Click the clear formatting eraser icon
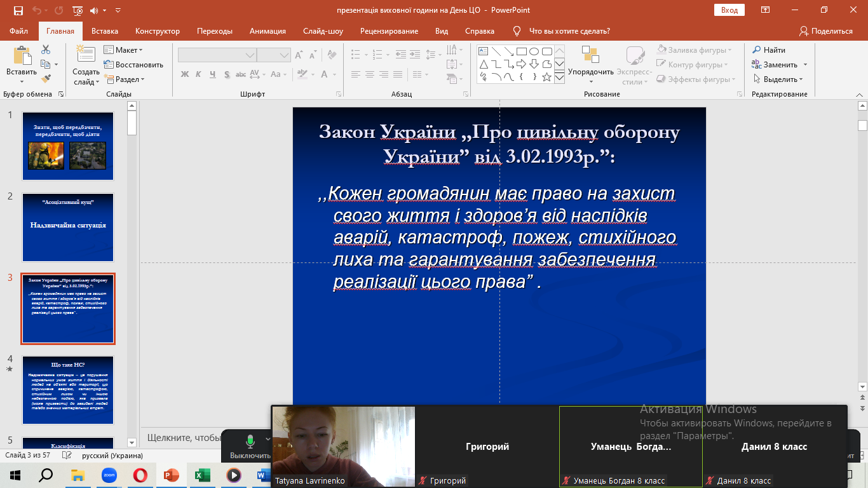The width and height of the screenshot is (868, 488). click(332, 55)
